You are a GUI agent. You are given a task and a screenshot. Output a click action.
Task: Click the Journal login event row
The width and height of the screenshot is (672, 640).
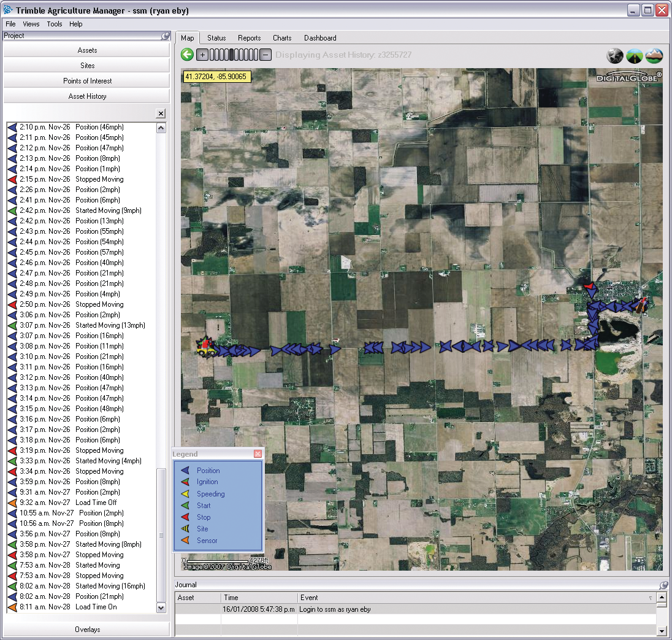[x=416, y=609]
